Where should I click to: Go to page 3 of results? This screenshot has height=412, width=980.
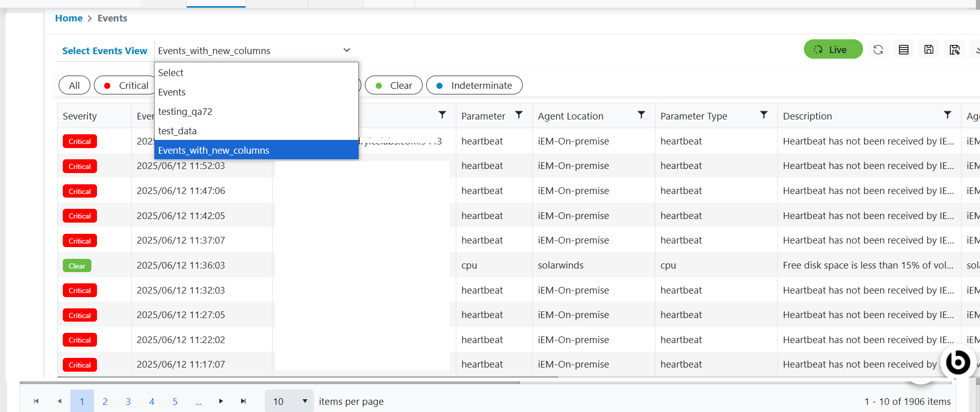tap(128, 401)
